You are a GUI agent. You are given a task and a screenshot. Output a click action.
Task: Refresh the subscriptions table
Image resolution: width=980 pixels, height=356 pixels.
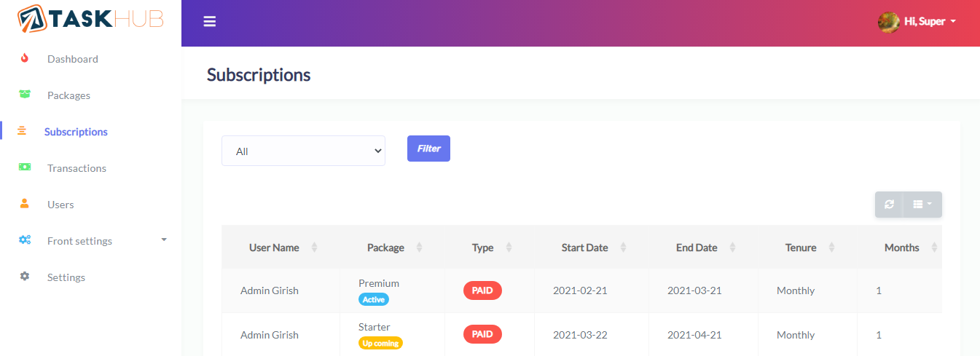[x=889, y=205]
